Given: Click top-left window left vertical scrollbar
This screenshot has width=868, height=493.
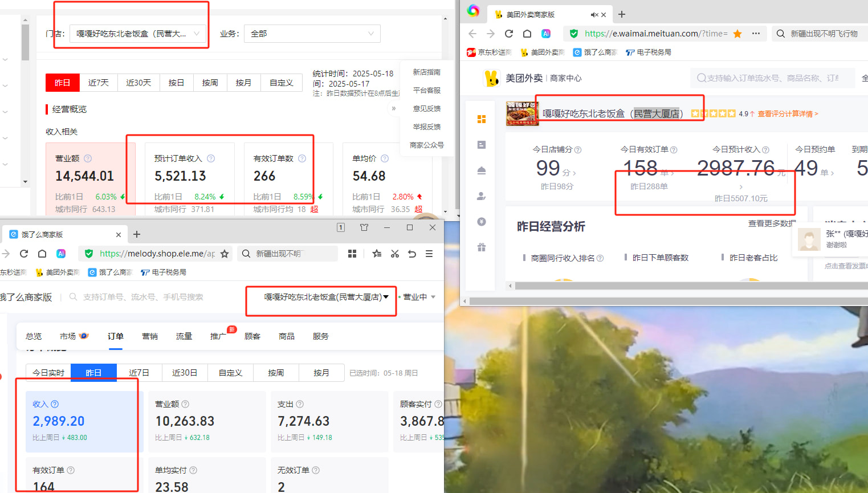Looking at the screenshot, I should 25,43.
